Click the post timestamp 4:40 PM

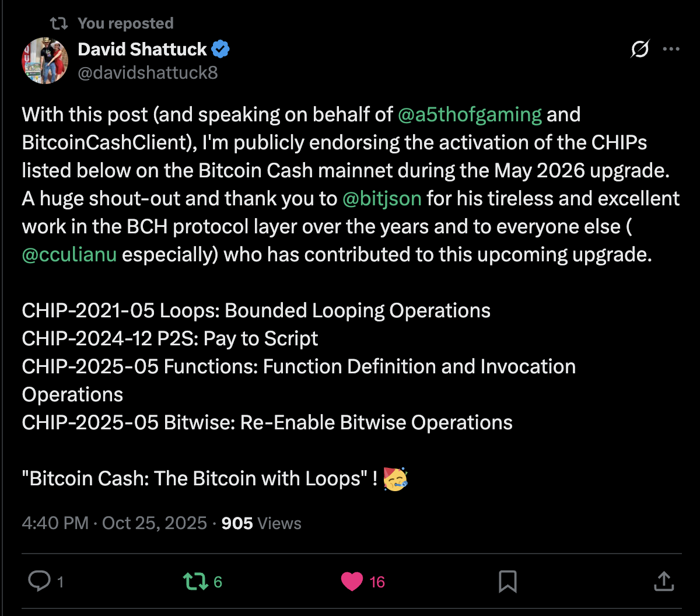55,523
